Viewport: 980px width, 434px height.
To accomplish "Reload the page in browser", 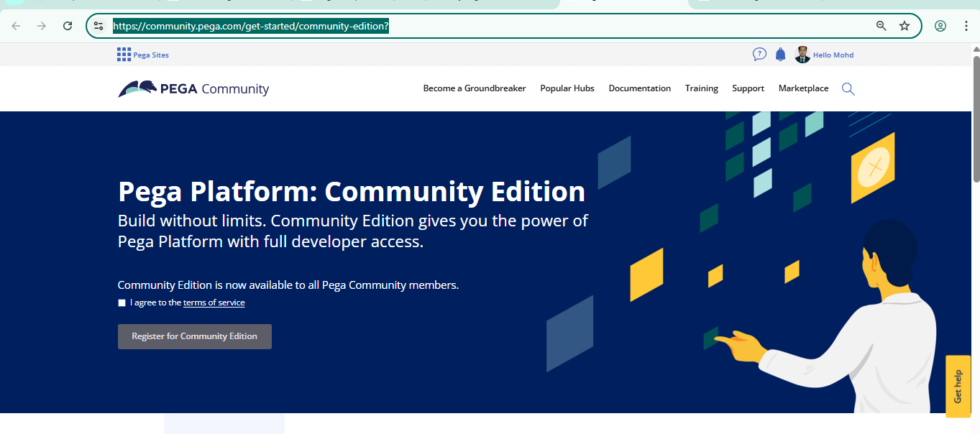I will (68, 26).
